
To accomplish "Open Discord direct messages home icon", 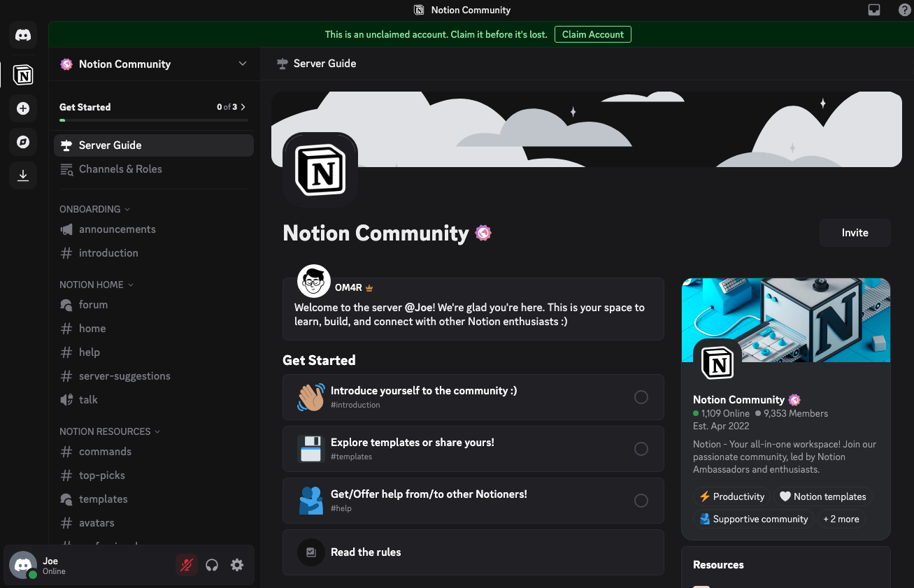I will coord(23,35).
